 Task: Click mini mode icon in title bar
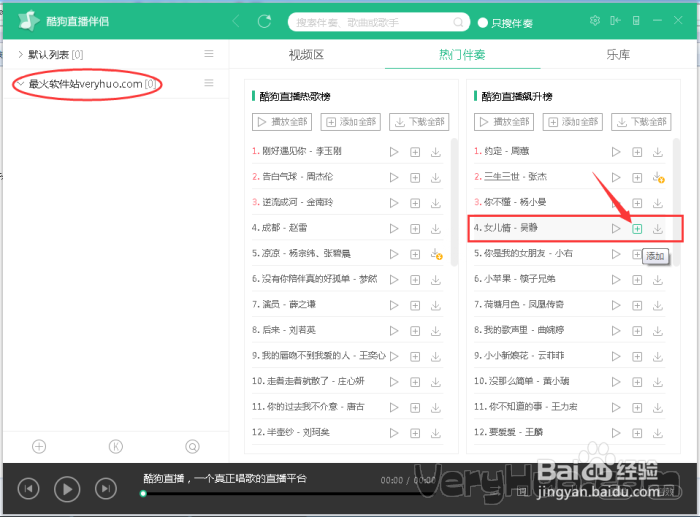click(x=636, y=21)
